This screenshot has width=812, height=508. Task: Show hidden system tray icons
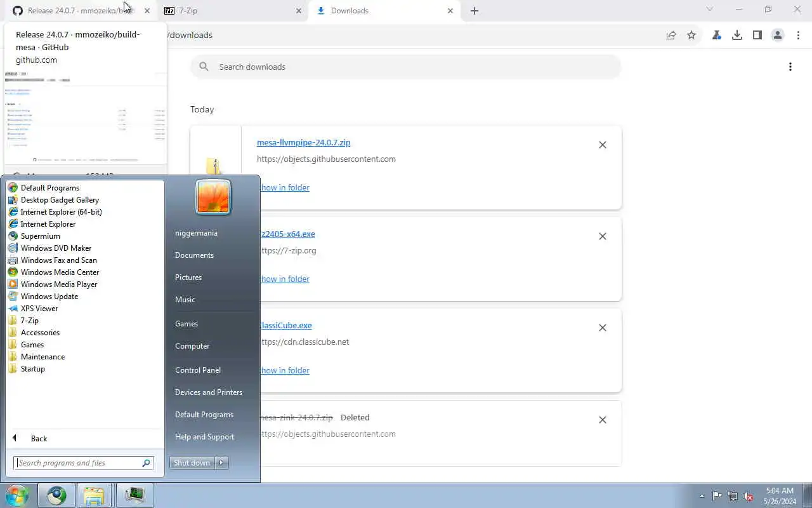pos(702,496)
